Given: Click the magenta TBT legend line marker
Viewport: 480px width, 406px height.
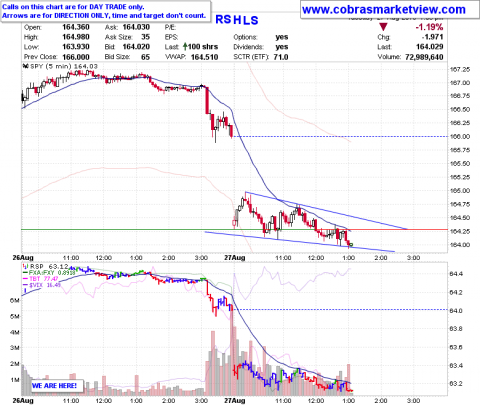Looking at the screenshot, I should click(25, 279).
